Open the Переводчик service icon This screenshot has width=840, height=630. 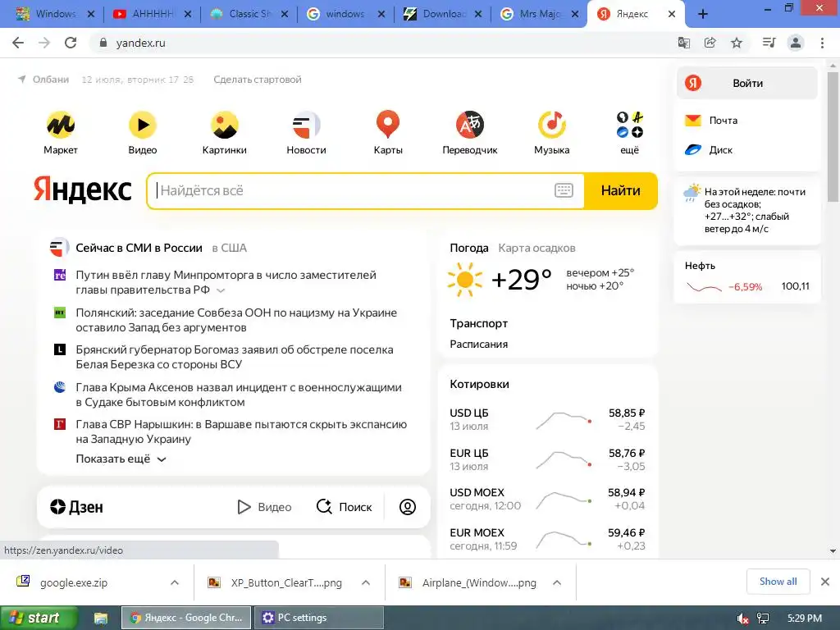pos(470,125)
